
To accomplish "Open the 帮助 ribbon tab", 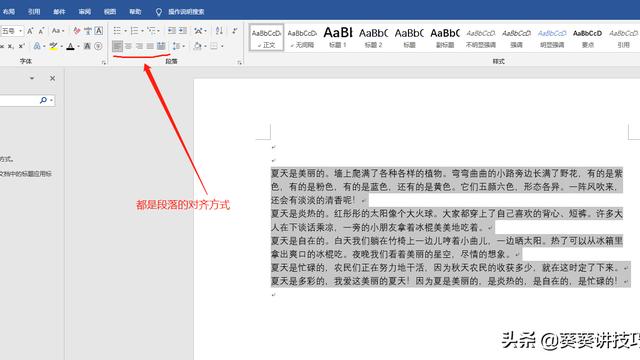I will coord(135,11).
